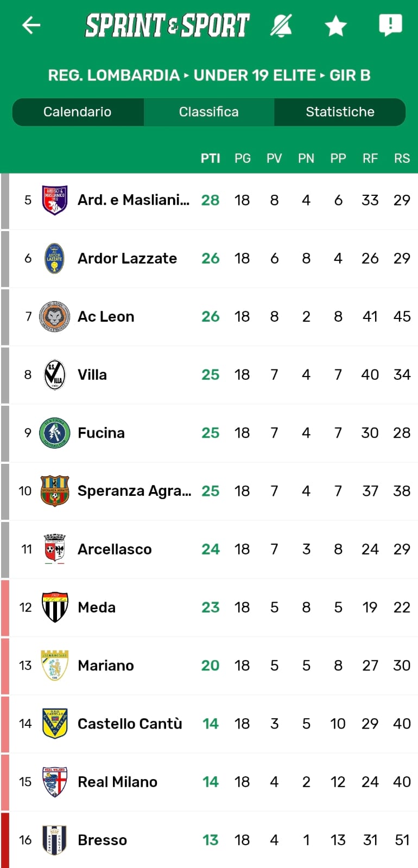This screenshot has height=868, width=418.
Task: Click the Ardor Lazzate team crest
Action: point(54,258)
